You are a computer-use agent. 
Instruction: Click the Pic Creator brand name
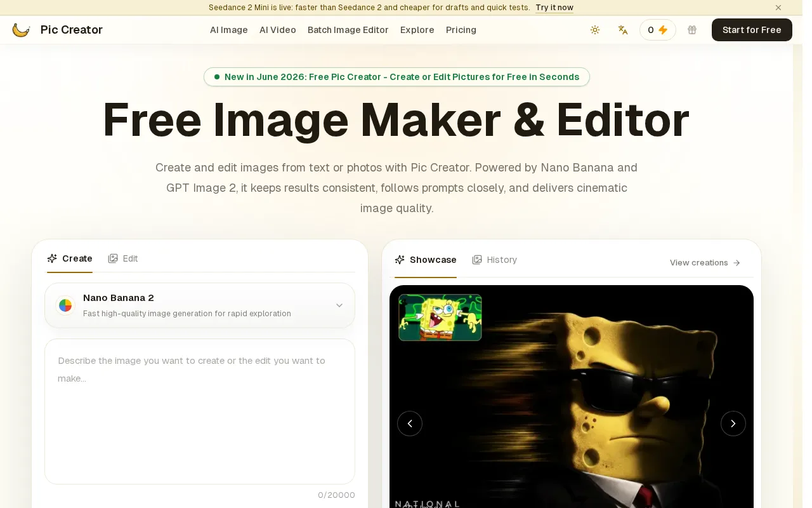(72, 30)
